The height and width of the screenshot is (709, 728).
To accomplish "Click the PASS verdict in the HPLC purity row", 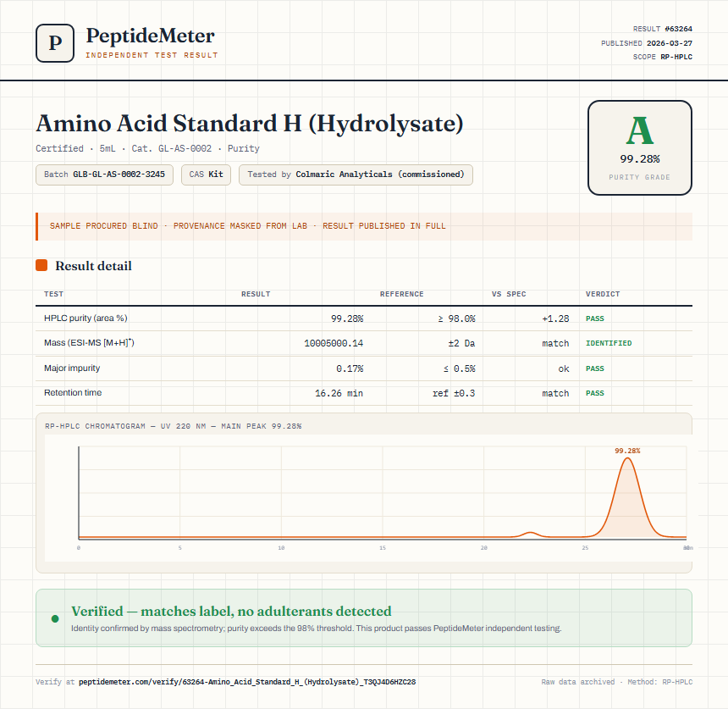I will point(595,318).
